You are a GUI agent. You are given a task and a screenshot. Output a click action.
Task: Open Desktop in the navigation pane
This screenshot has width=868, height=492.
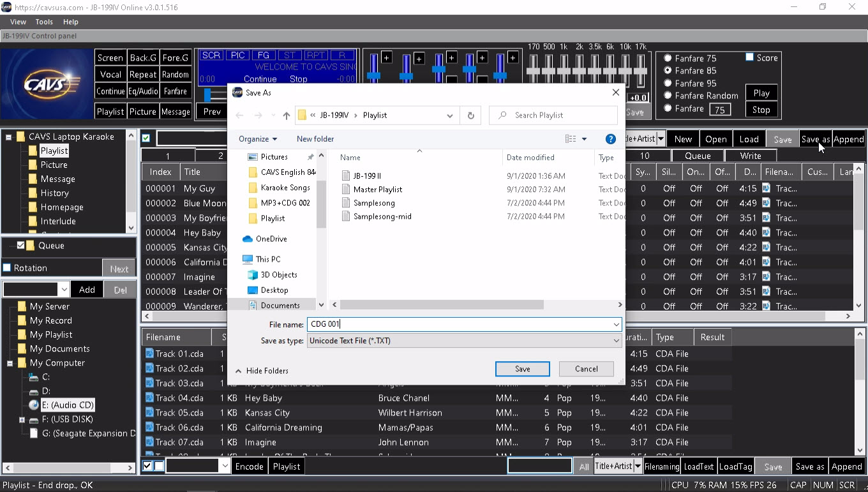pos(267,290)
